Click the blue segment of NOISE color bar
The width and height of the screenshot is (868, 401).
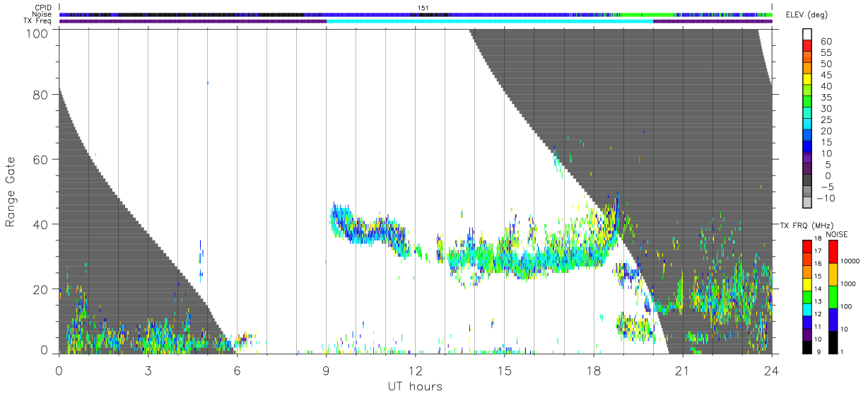(833, 320)
